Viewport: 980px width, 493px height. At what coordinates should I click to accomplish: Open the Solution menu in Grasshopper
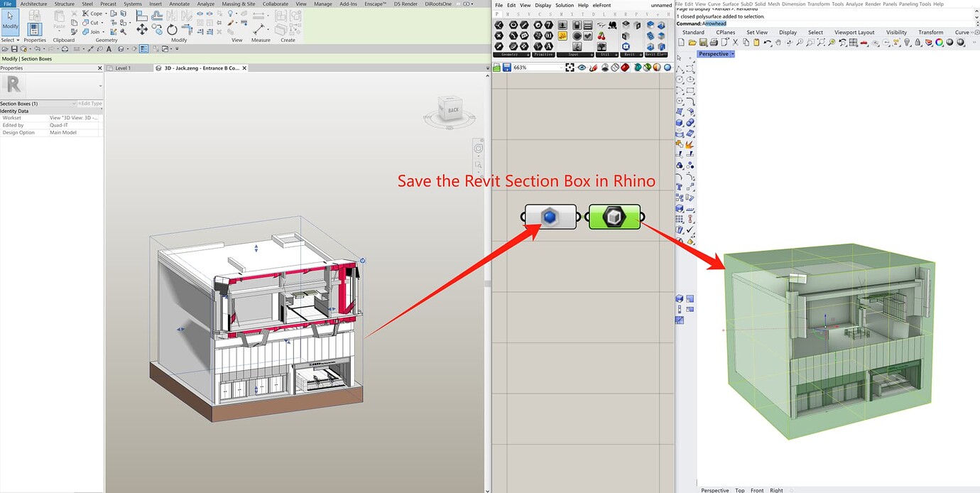tap(565, 5)
